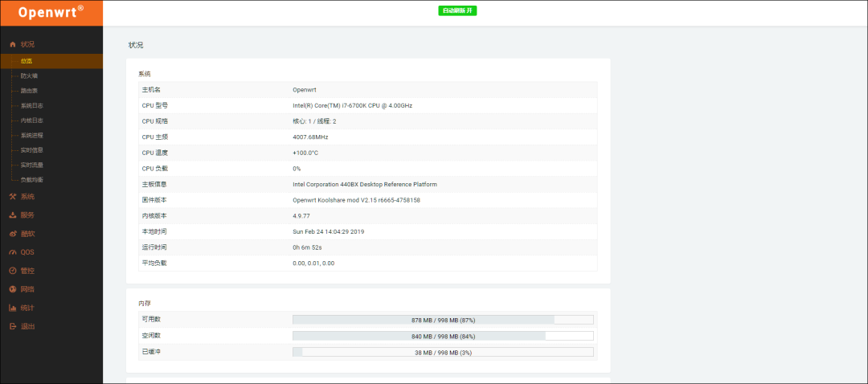
Task: Open the 防火墙 submenu page
Action: click(30, 76)
